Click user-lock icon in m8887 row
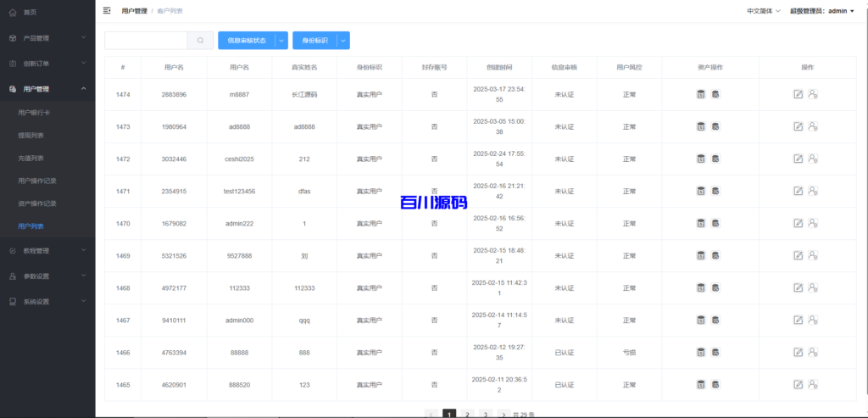The width and height of the screenshot is (868, 418). tap(813, 94)
